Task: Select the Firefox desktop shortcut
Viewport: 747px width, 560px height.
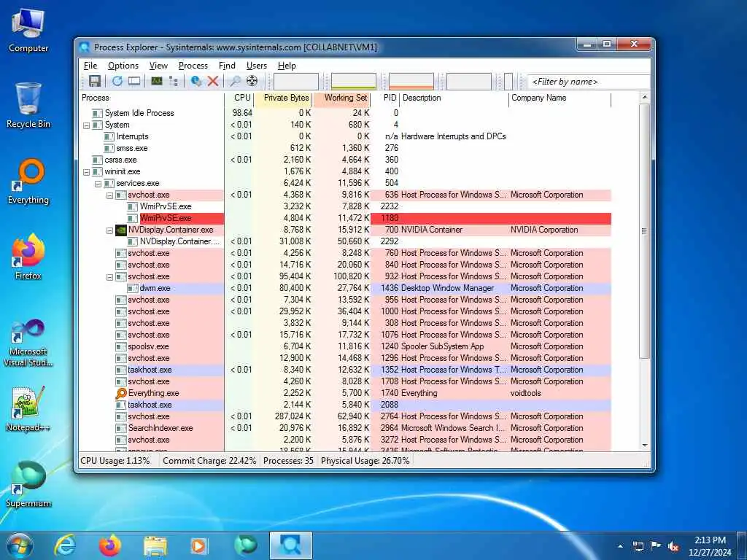Action: pos(28,256)
